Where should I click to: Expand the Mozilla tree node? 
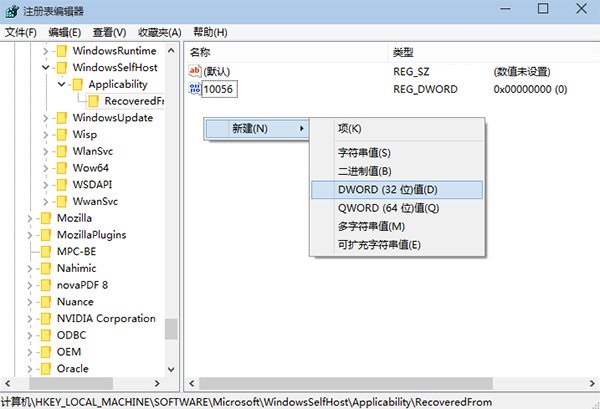30,218
